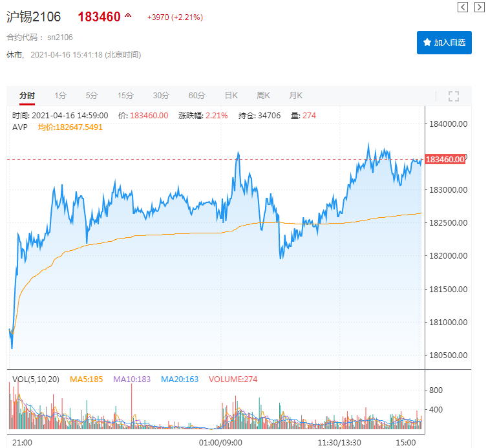Click the MA10:183 indicator label
488x448 pixels.
pos(131,379)
